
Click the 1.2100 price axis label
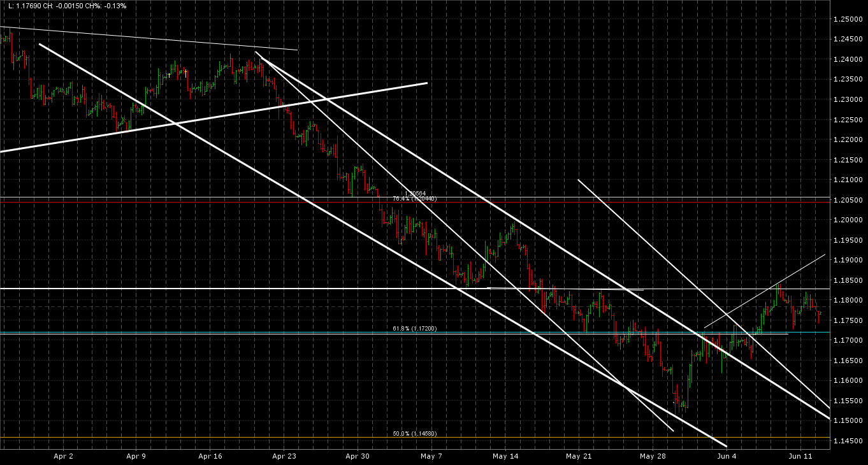pos(849,180)
